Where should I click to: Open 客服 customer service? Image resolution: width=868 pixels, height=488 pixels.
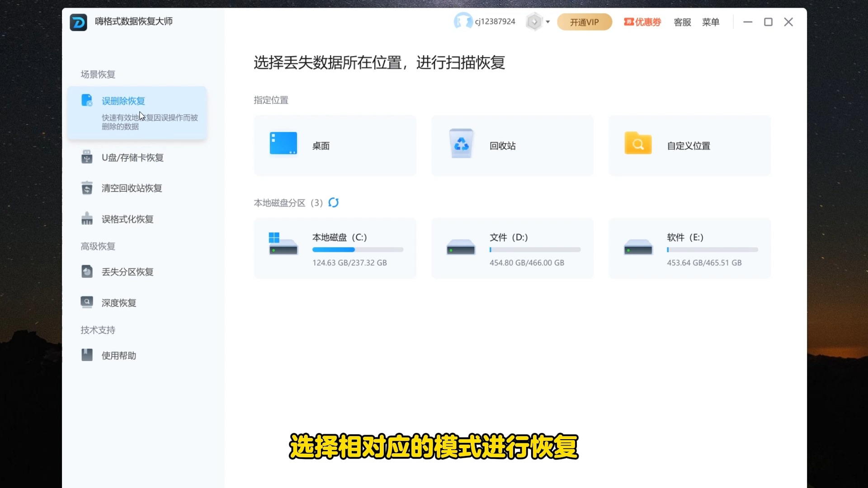[682, 22]
